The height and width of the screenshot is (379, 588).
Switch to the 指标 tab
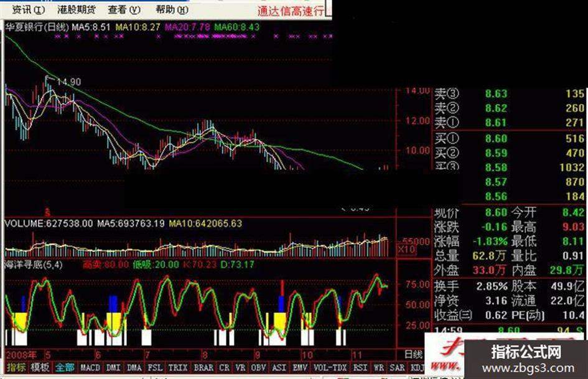(x=16, y=367)
